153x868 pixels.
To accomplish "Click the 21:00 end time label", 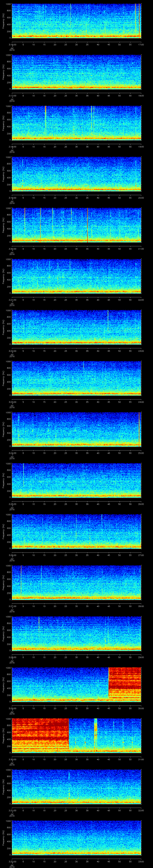I will (x=141, y=249).
